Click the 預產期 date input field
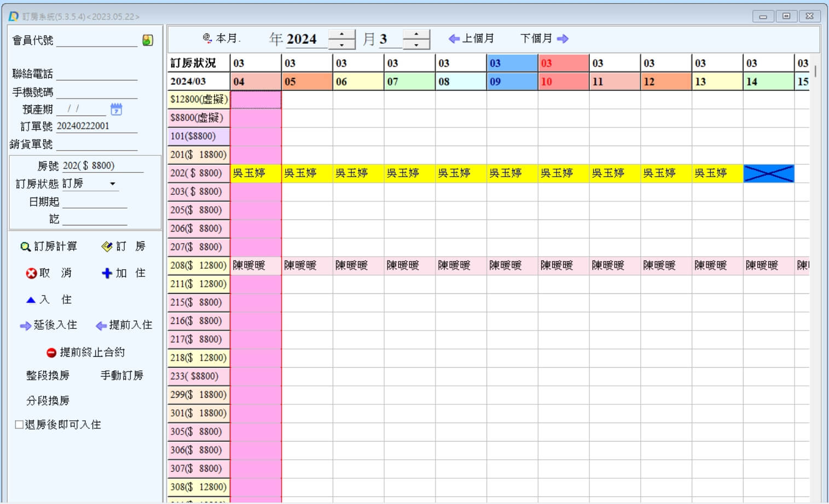Image resolution: width=829 pixels, height=504 pixels. (x=81, y=109)
